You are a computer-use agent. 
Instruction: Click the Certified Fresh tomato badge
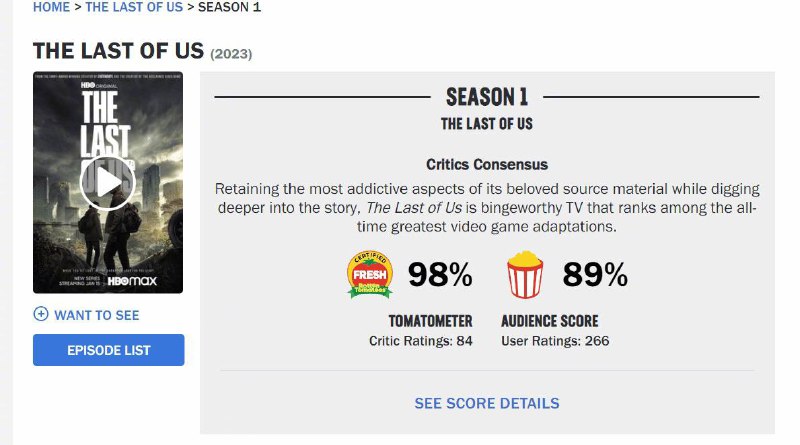370,275
